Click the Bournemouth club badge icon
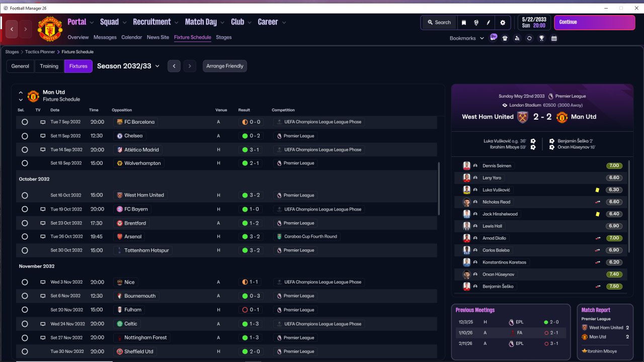 tap(120, 296)
